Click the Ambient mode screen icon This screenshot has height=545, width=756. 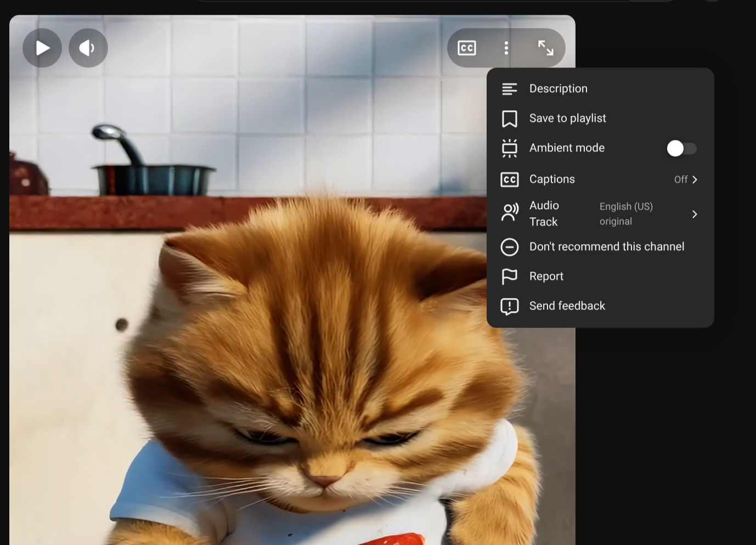click(x=510, y=148)
